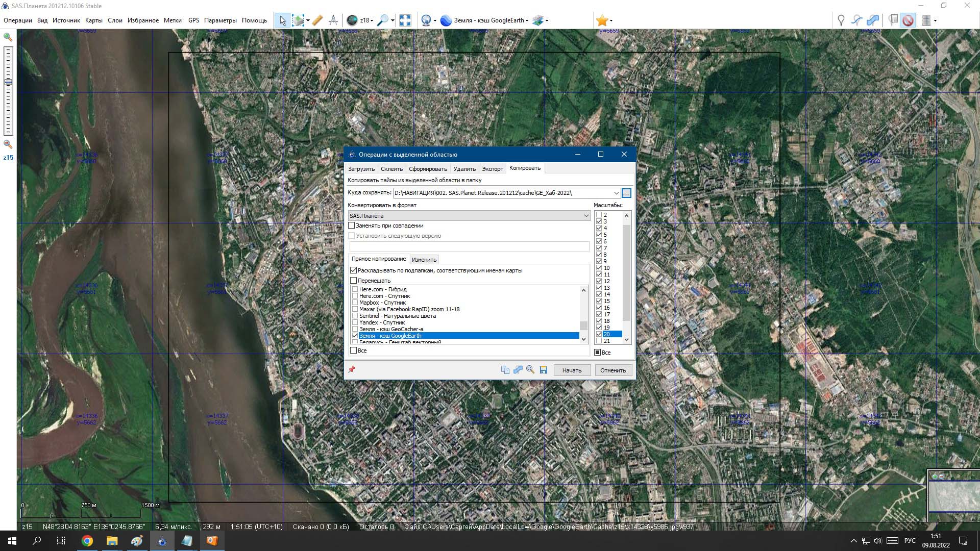Image resolution: width=980 pixels, height=551 pixels.
Task: Click the magnifier fit-to-selection icon in dialog
Action: [530, 370]
